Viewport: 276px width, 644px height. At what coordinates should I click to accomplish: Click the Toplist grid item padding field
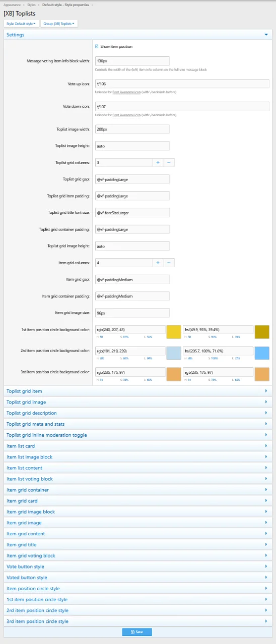pyautogui.click(x=132, y=196)
